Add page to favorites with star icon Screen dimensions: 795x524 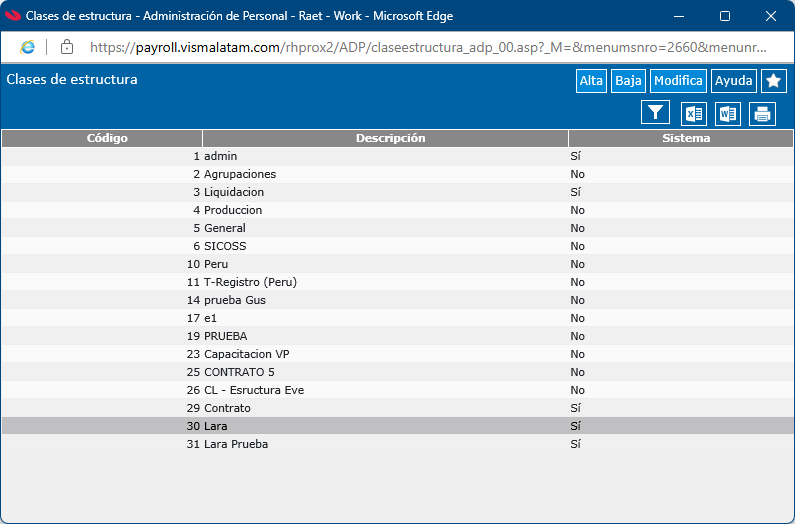774,81
